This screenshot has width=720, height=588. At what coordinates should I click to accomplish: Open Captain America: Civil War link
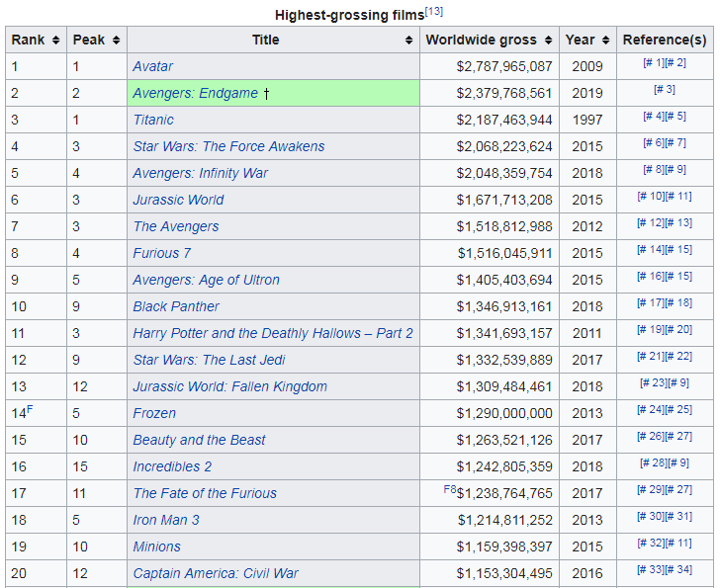click(x=216, y=573)
